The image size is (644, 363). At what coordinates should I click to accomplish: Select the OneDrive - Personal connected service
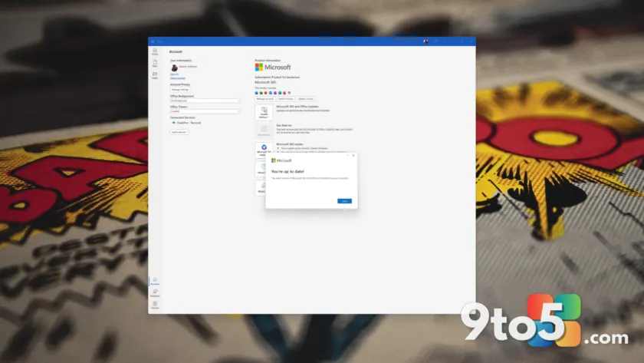[186, 123]
